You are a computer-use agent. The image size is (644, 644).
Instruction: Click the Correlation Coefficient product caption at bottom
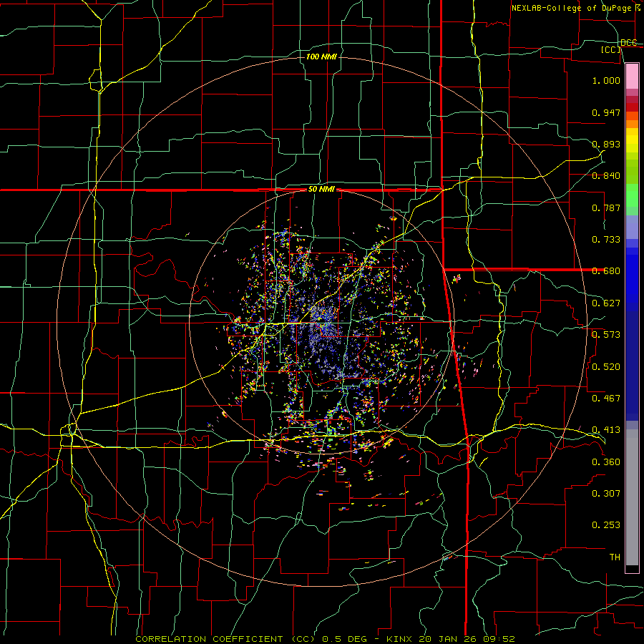click(325, 639)
